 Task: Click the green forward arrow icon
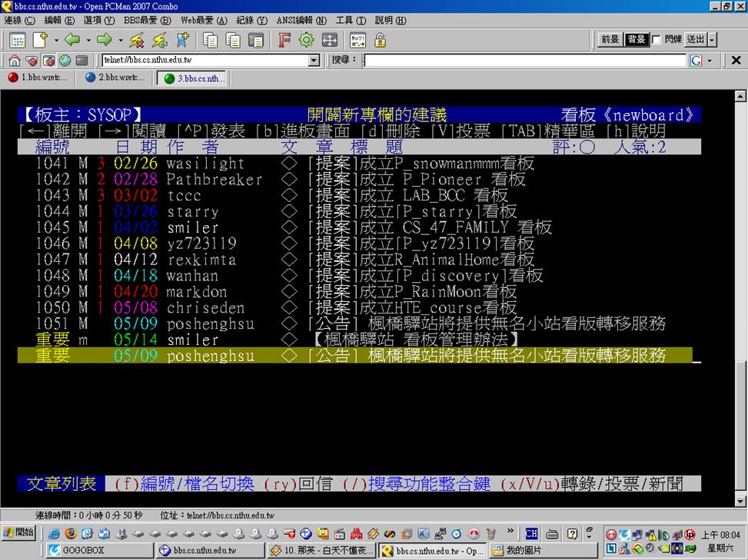pyautogui.click(x=104, y=40)
